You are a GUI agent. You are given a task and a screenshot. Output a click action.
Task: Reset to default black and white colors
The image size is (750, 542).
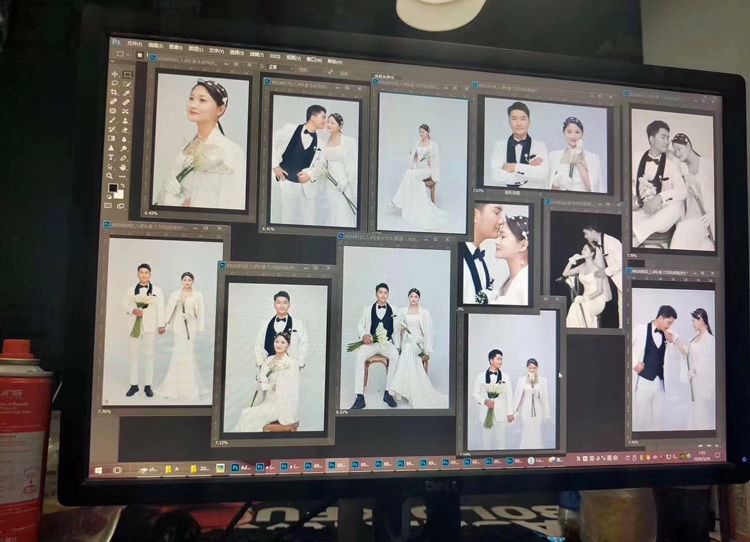pyautogui.click(x=109, y=197)
